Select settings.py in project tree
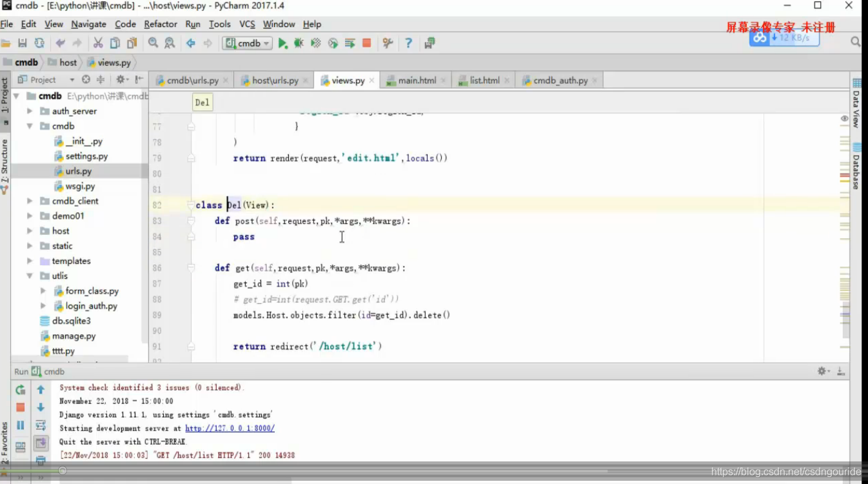This screenshot has height=484, width=868. [x=86, y=156]
